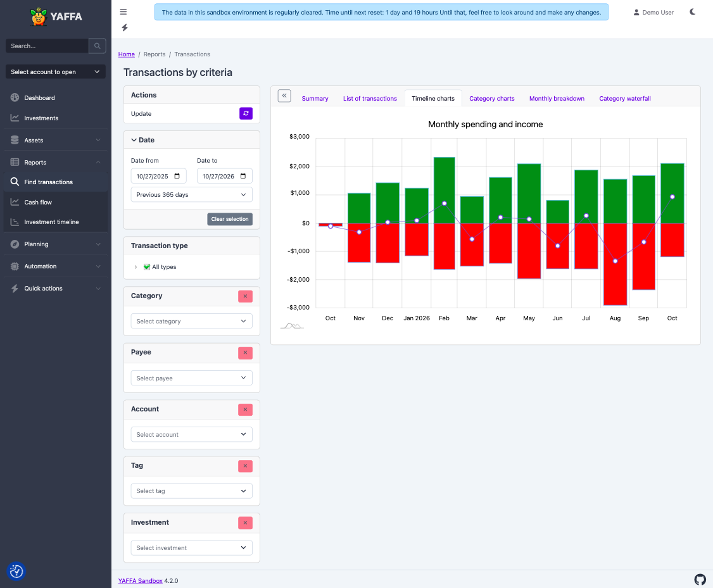This screenshot has height=588, width=713.
Task: Switch to dark mode moon icon
Action: click(692, 12)
